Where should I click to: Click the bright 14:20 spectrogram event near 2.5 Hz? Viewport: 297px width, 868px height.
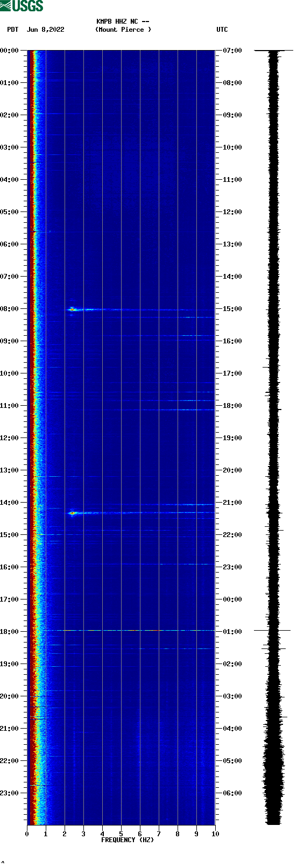72,513
